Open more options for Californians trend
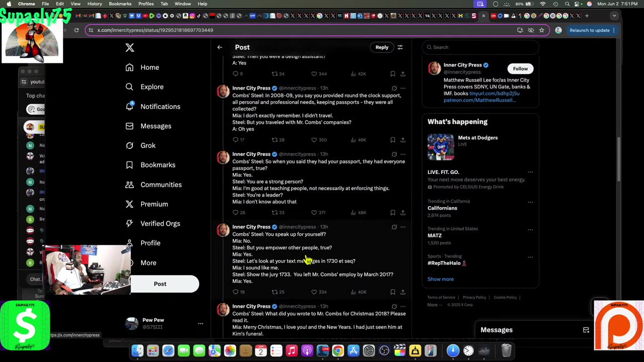644x362 pixels. coord(530,202)
